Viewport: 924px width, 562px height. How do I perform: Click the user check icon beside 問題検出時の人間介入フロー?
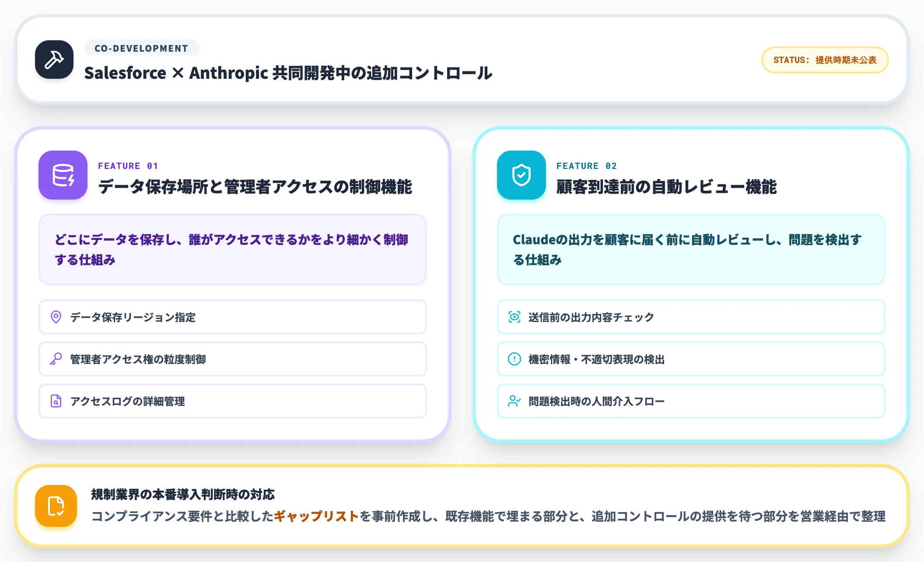coord(514,401)
